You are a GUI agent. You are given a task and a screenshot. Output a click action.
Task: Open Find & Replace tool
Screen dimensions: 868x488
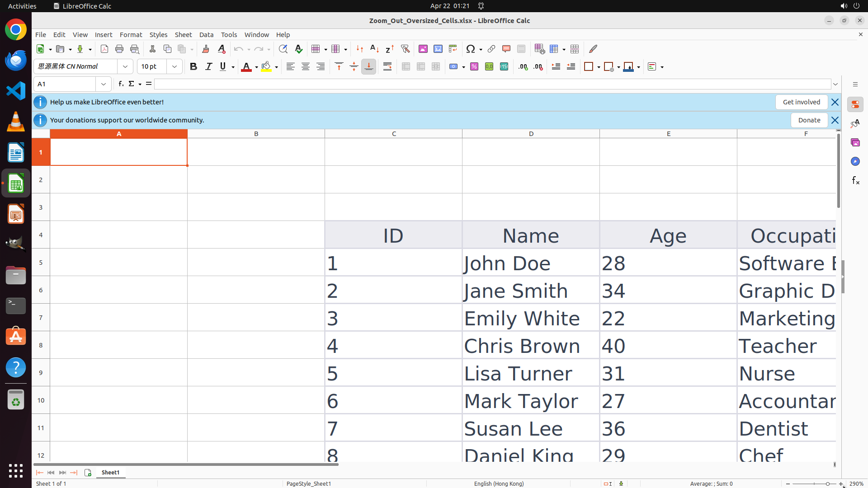click(x=283, y=49)
